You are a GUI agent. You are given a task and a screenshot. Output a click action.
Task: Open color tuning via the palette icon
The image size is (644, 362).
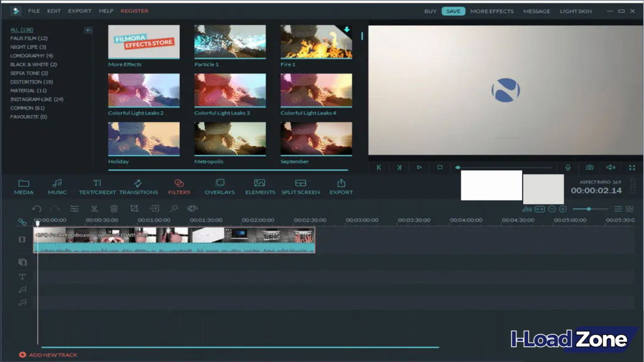pyautogui.click(x=193, y=209)
